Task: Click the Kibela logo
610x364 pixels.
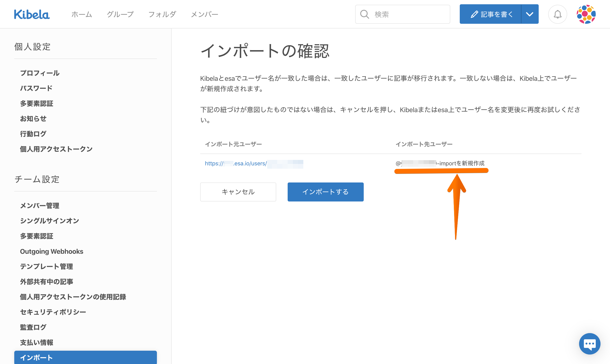Action: coord(32,14)
